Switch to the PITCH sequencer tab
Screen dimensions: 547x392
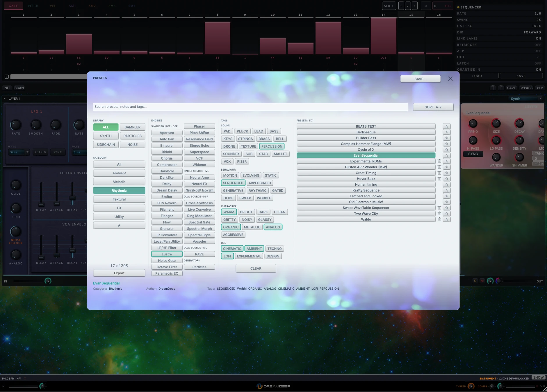[x=33, y=6]
